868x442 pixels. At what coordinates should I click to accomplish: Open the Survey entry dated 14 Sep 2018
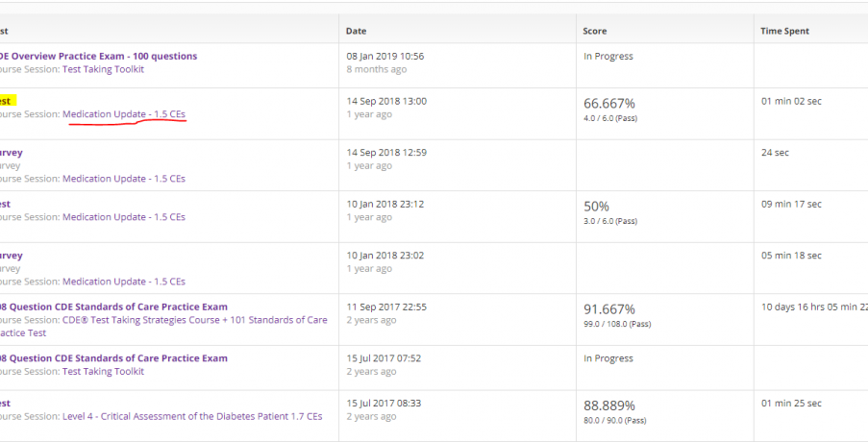click(11, 152)
